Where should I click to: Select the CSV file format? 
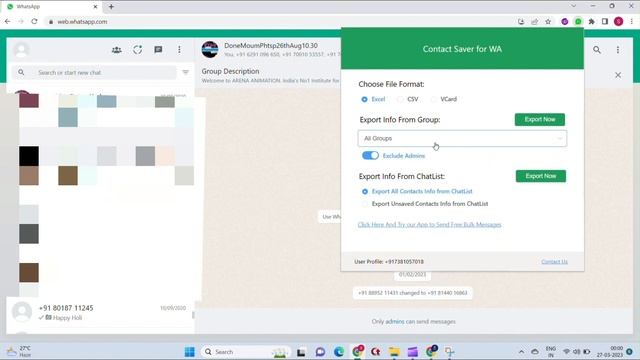(400, 99)
